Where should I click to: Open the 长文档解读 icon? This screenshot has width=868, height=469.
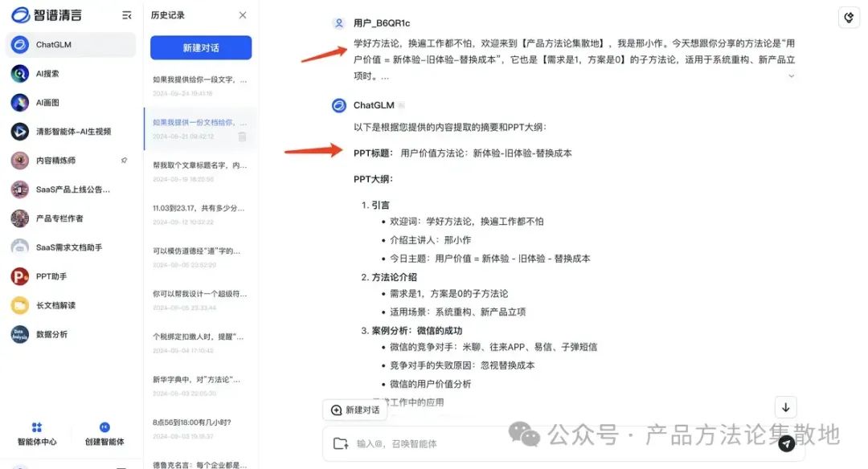coord(20,305)
